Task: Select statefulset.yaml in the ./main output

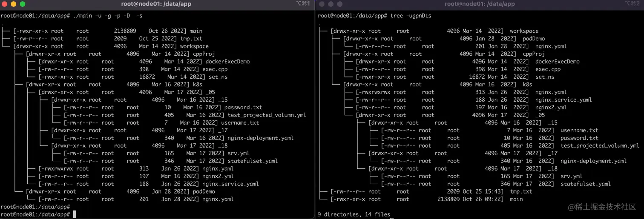Action: pos(253,161)
